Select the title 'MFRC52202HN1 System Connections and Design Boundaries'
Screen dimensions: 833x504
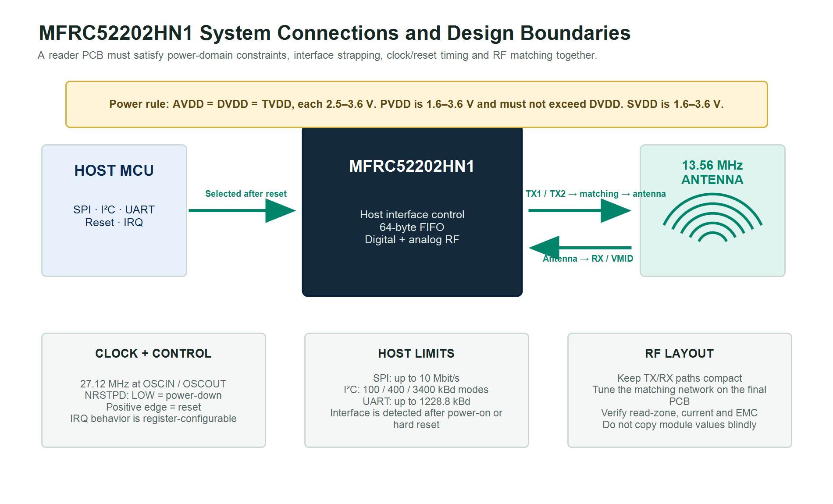(x=335, y=33)
